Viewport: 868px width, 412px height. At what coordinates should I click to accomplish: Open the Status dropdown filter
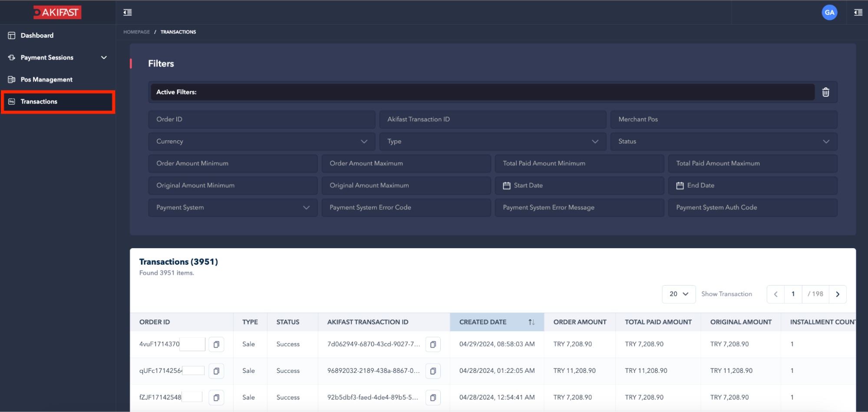click(x=723, y=141)
